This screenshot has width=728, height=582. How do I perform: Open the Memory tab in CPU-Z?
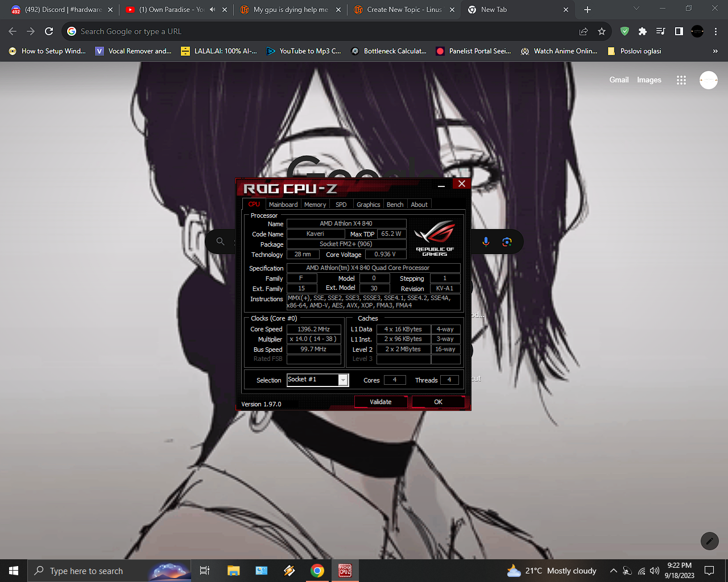315,205
